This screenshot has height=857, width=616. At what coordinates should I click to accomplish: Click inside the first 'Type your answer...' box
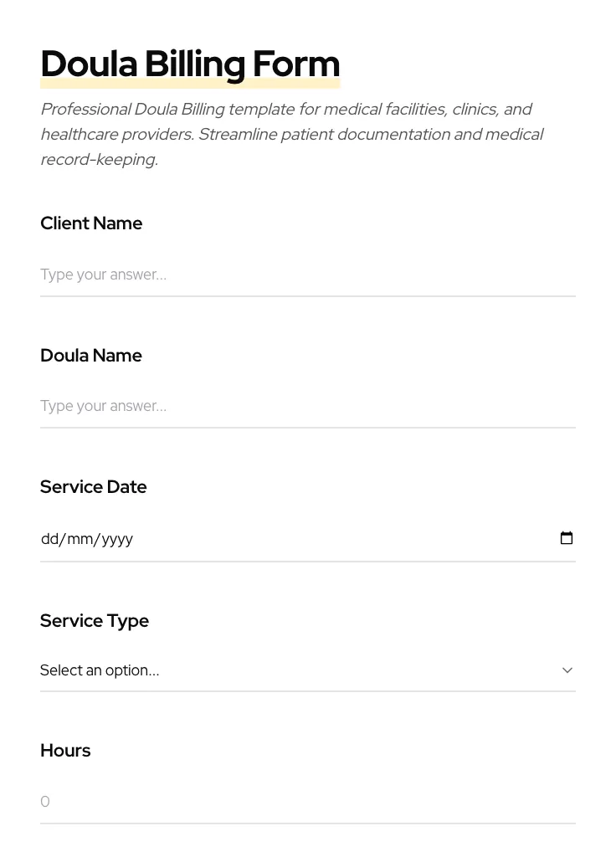coord(251,275)
